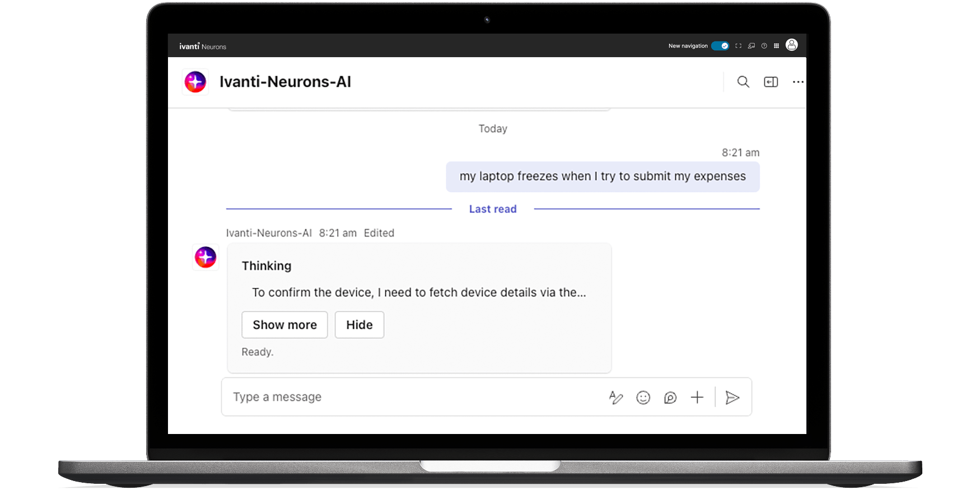Image resolution: width=980 pixels, height=490 pixels.
Task: Click the Ivanti-Neurons-AI avatar in chat header
Action: click(x=195, y=82)
